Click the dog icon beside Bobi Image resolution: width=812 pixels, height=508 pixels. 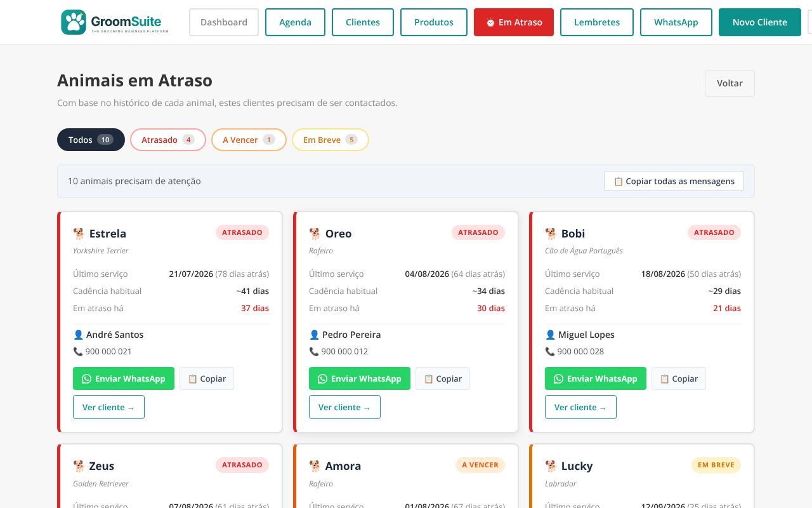[x=551, y=234]
